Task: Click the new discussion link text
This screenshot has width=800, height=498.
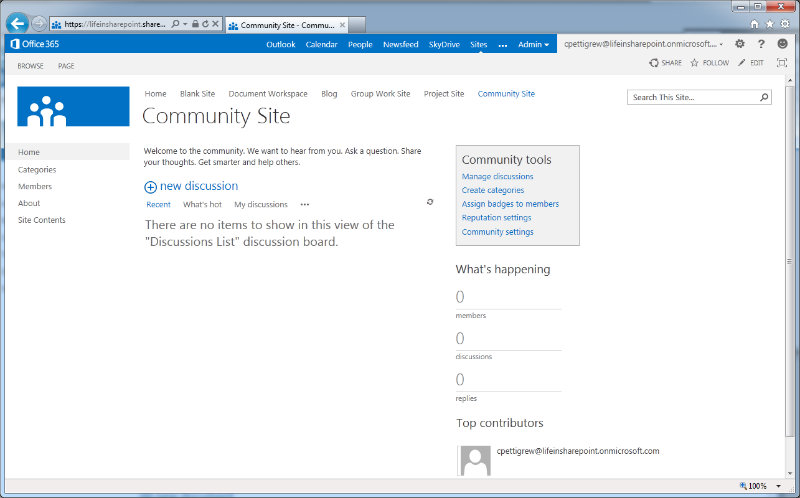Action: (x=199, y=186)
